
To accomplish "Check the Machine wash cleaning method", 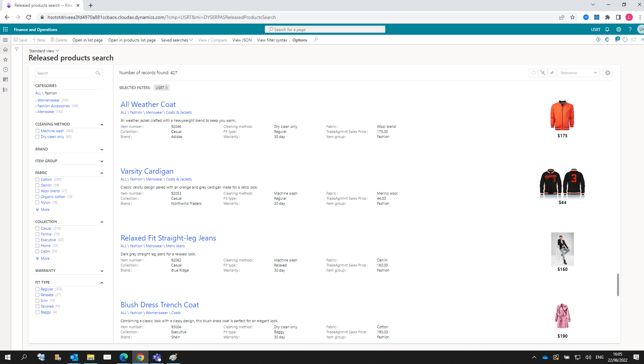I will click(x=37, y=131).
